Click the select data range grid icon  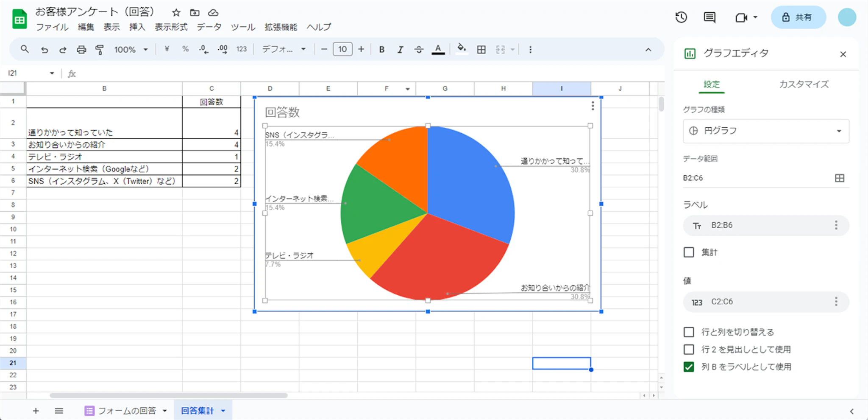pyautogui.click(x=839, y=178)
